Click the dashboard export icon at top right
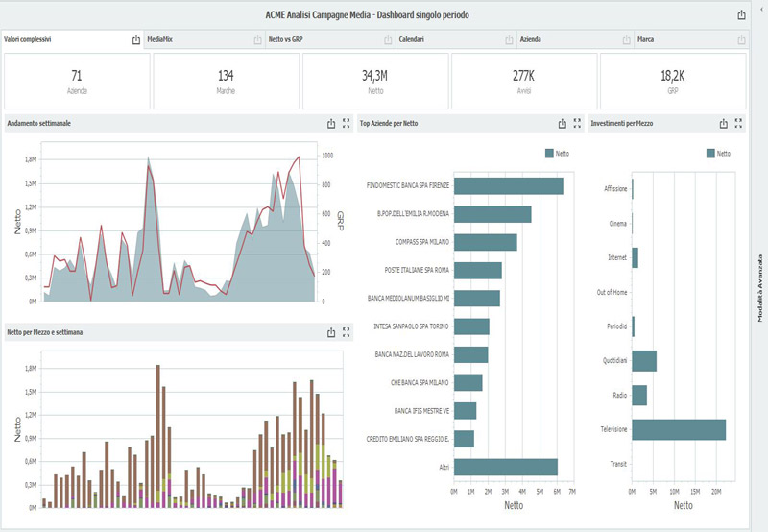 (741, 15)
